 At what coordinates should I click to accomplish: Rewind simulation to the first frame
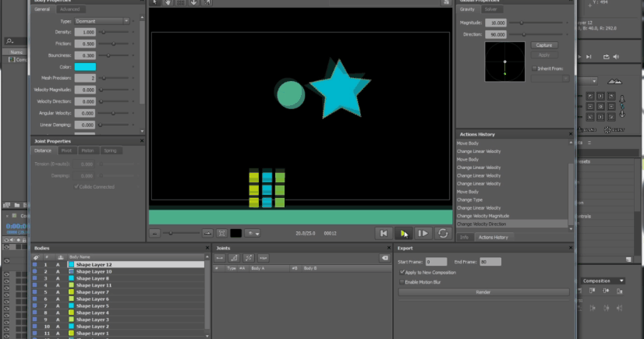(x=384, y=233)
